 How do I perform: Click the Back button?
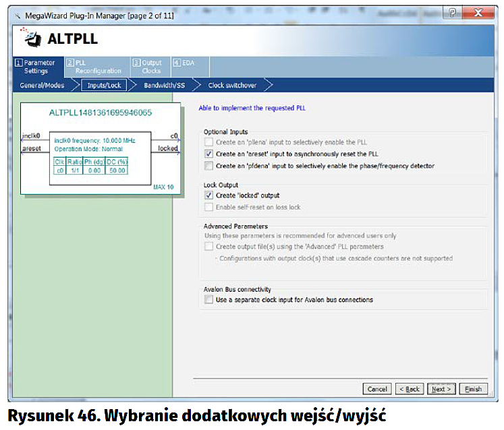[409, 389]
